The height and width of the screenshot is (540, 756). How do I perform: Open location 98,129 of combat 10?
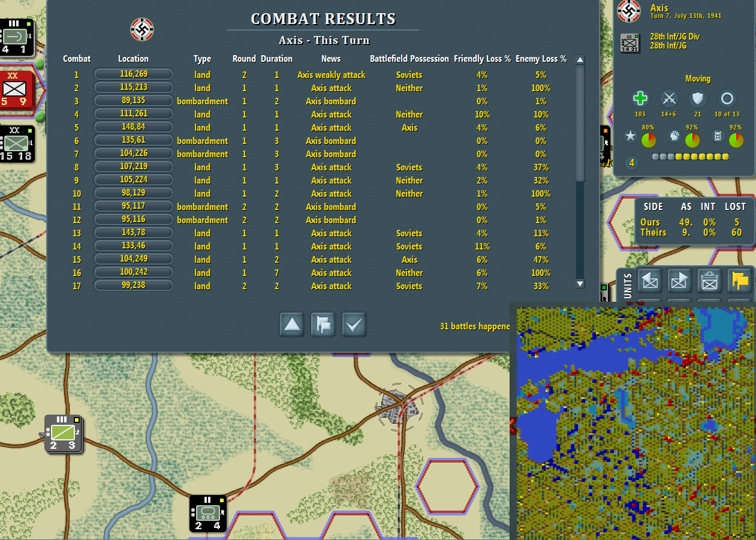(134, 193)
